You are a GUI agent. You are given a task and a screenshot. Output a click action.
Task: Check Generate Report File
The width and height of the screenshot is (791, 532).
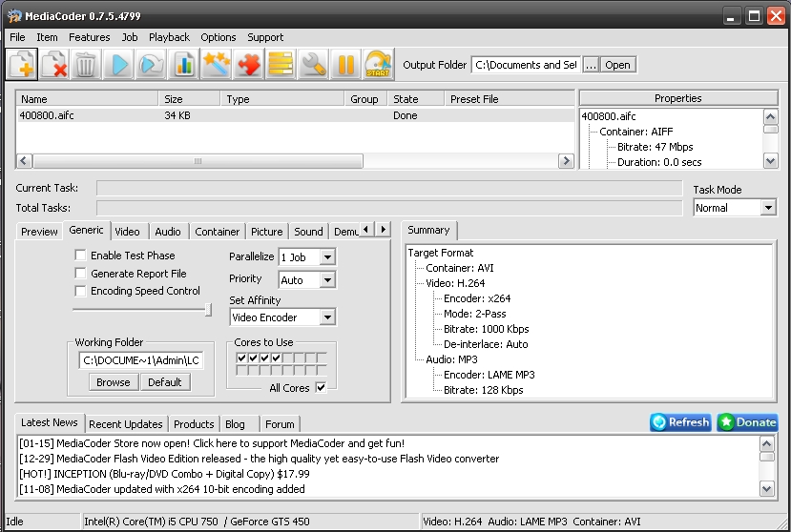tap(80, 274)
